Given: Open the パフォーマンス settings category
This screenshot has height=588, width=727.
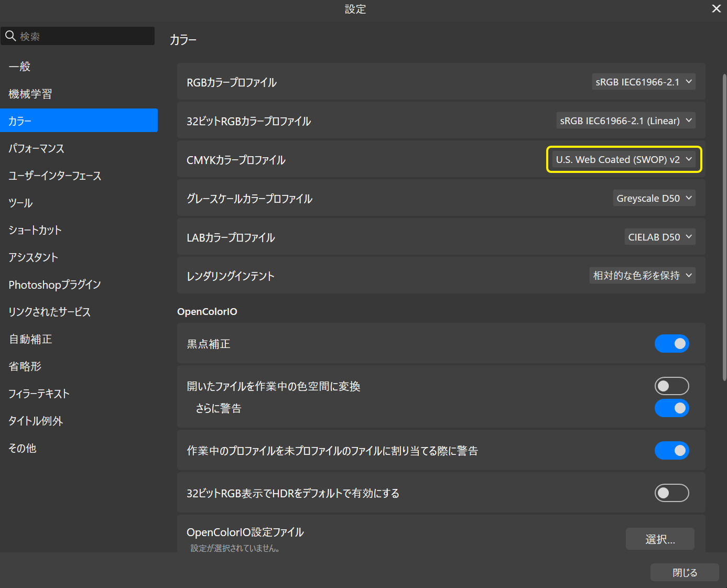Looking at the screenshot, I should 79,148.
